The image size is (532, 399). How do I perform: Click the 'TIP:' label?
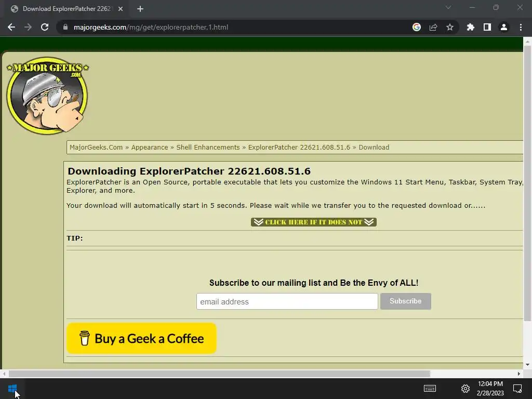75,238
